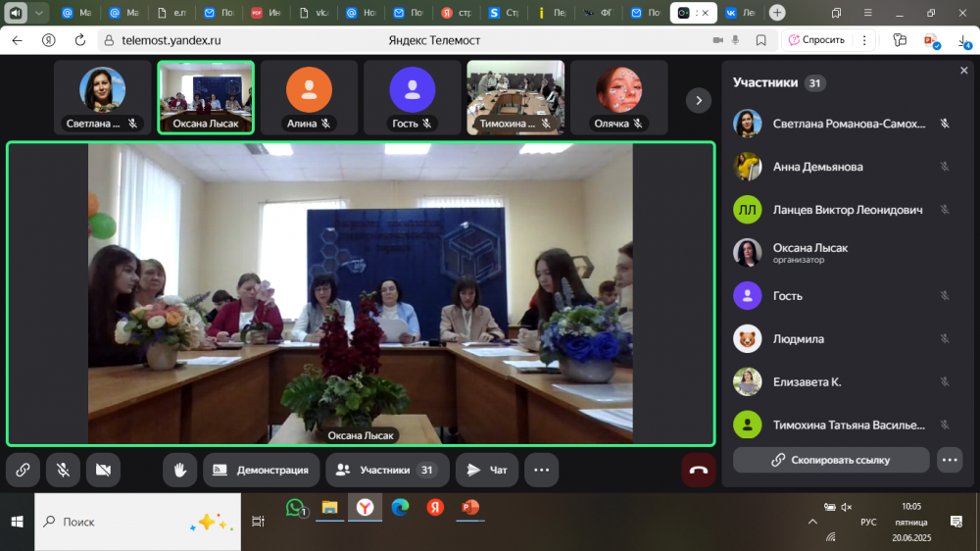Turn on your camera
The image size is (980, 551).
point(103,471)
